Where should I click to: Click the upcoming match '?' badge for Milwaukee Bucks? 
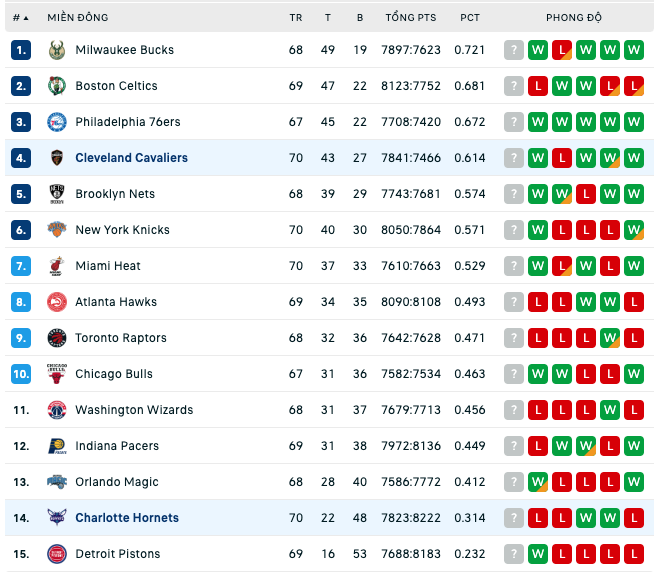(514, 50)
